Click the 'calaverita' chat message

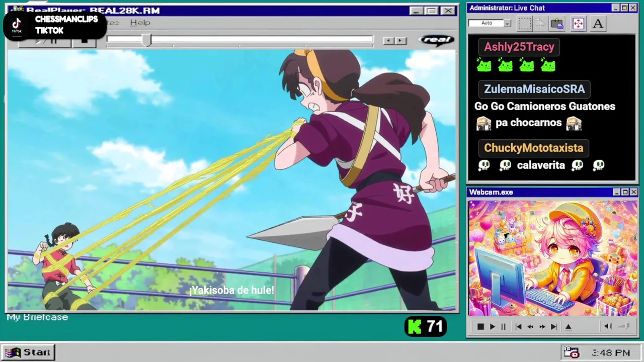(x=541, y=165)
